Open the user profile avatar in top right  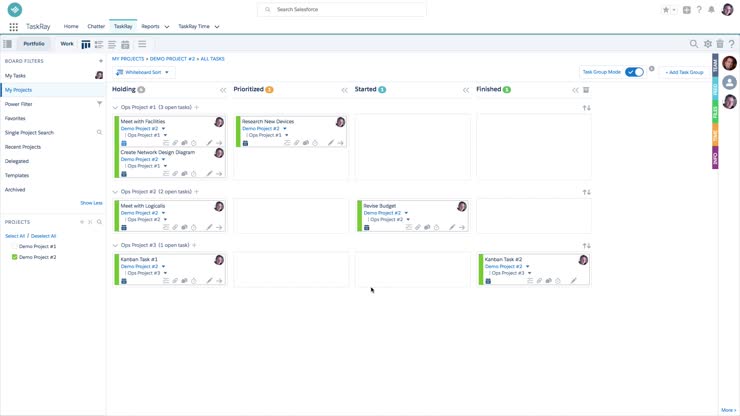click(x=727, y=9)
